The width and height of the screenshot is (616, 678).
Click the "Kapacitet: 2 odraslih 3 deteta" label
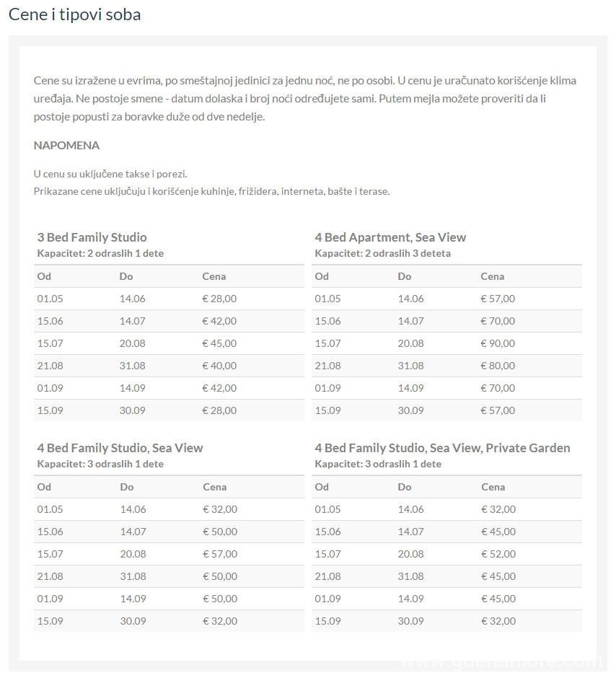[x=382, y=253]
